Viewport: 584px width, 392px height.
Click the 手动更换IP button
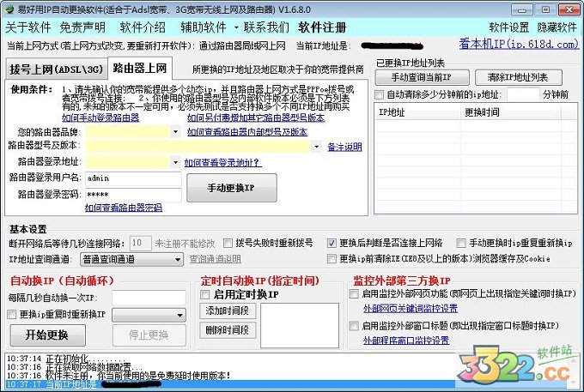click(232, 188)
